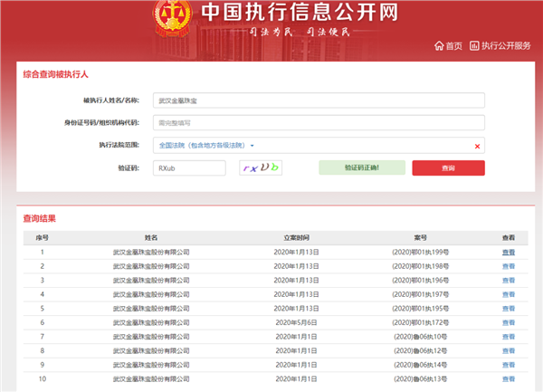Click the 验证码 input containing RXub
The width and height of the screenshot is (543, 392).
[188, 167]
